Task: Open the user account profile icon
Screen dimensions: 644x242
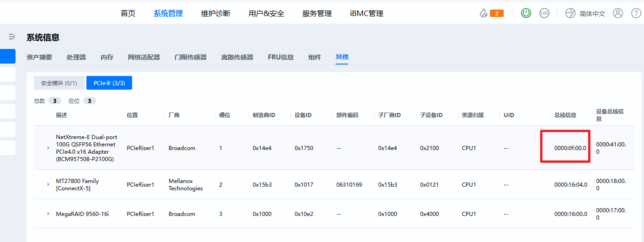Action: click(x=618, y=13)
